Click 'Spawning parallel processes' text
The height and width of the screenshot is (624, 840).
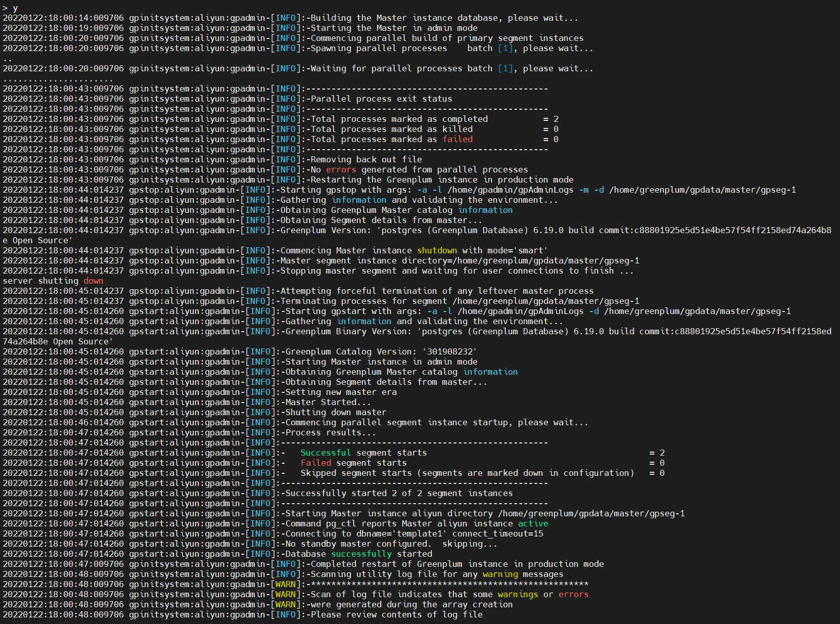(379, 49)
